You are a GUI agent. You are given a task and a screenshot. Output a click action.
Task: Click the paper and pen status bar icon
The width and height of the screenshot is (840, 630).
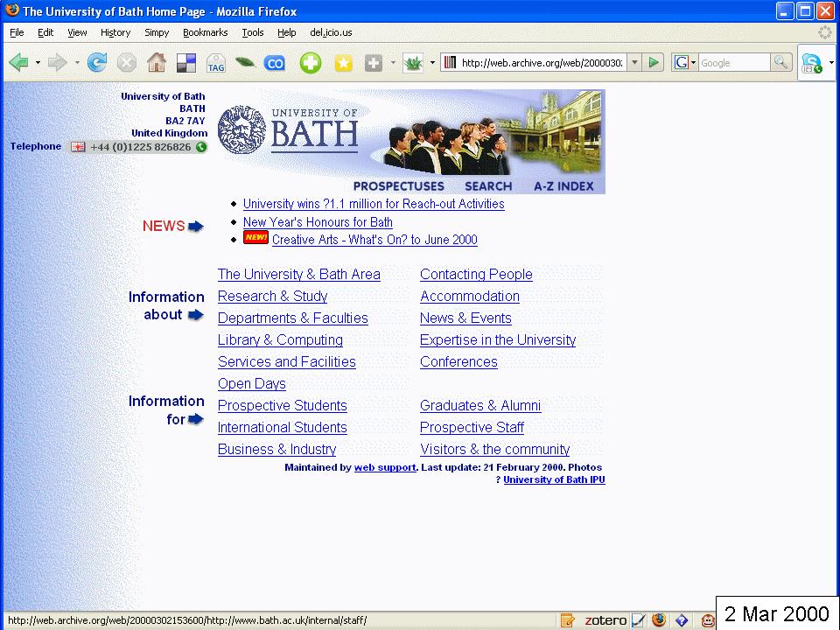[x=638, y=620]
